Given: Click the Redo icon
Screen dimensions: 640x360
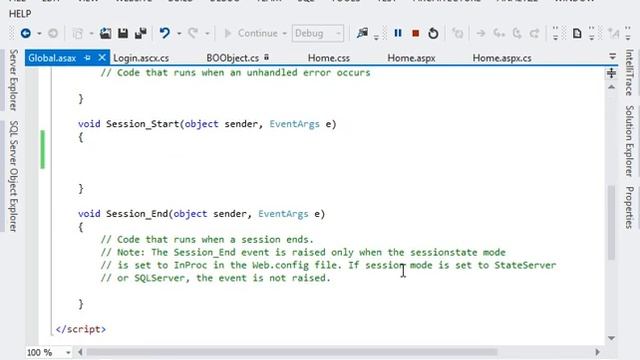Looking at the screenshot, I should click(193, 33).
